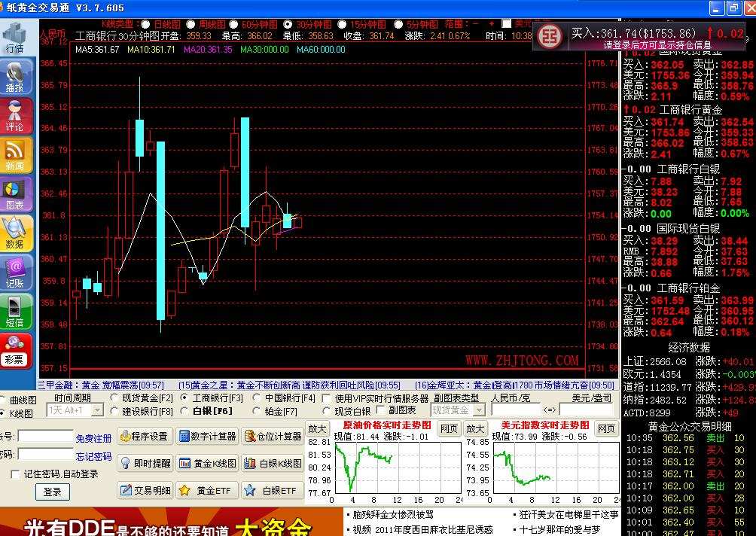Screen dimensions: 756x536
Task: Select the 30分钟图 chart radio
Action: 288,24
